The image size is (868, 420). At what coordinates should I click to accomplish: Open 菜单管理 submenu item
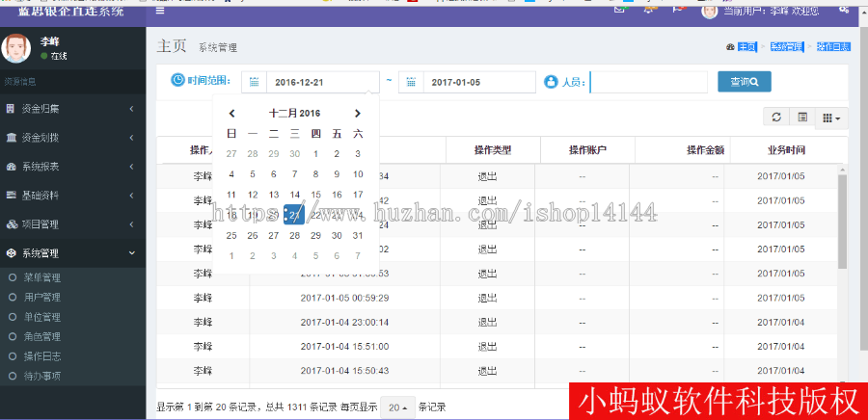[42, 277]
